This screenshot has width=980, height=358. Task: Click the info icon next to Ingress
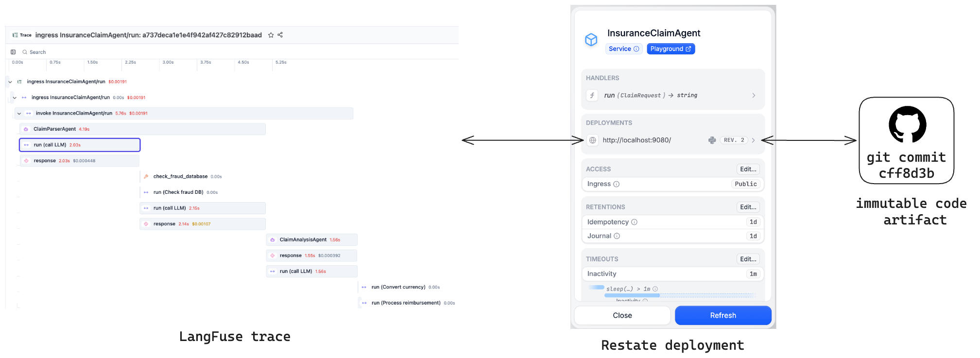coord(616,184)
